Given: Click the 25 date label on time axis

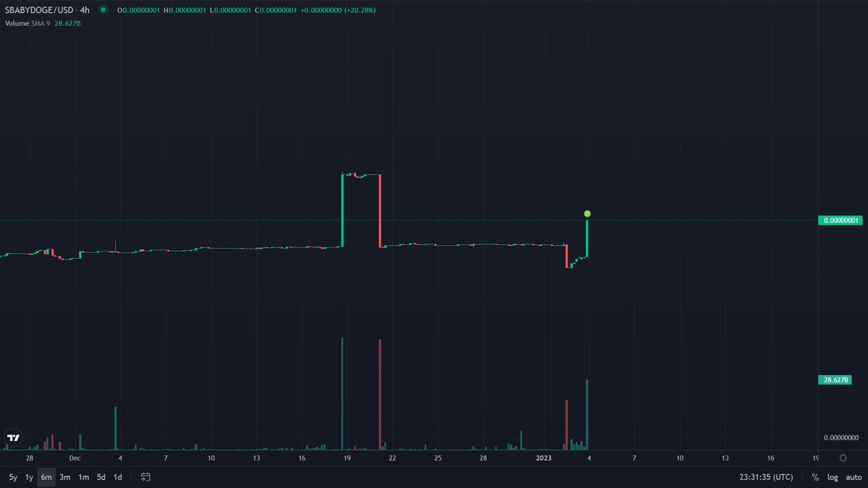Looking at the screenshot, I should click(438, 458).
